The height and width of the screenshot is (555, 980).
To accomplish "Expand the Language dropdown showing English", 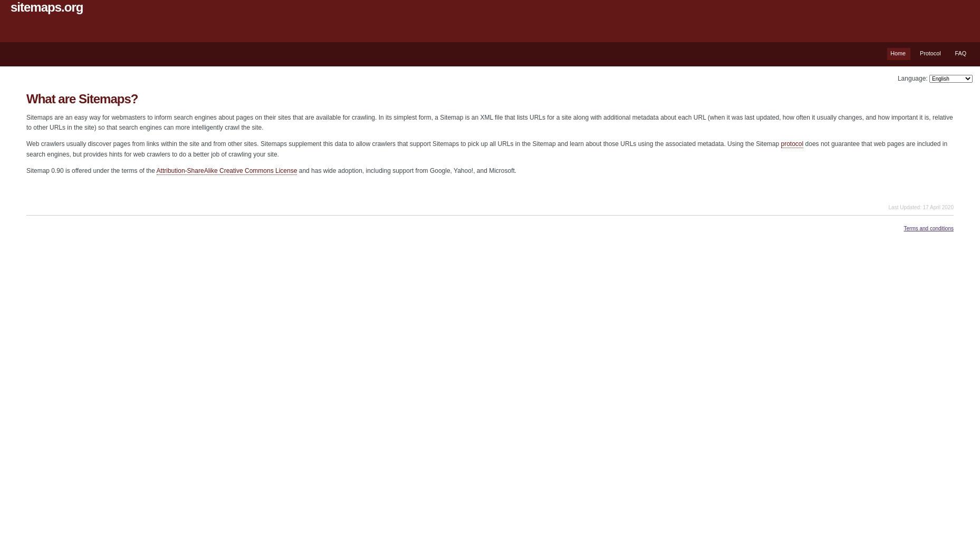I will 950,79.
